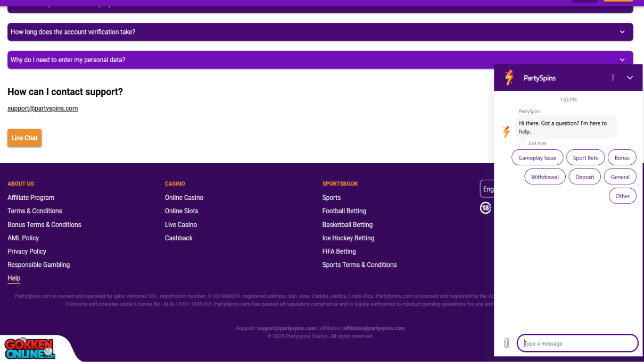Click the 'Hi there' greeting message bubble
The height and width of the screenshot is (362, 644).
click(566, 127)
